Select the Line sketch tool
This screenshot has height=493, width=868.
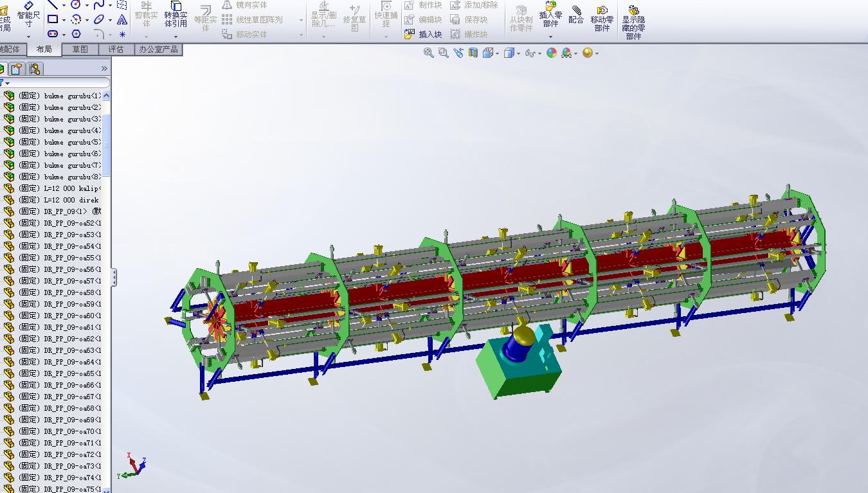(x=53, y=5)
